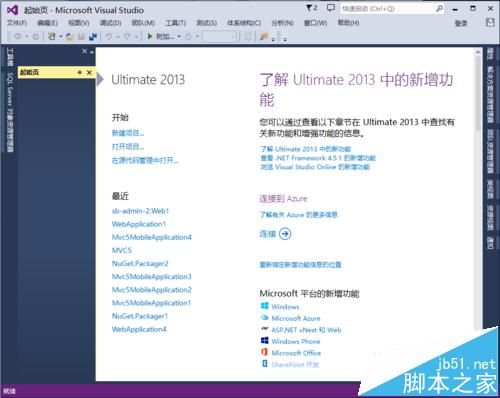Click the Microsoft Office platform link
The image size is (500, 398).
pyautogui.click(x=296, y=353)
